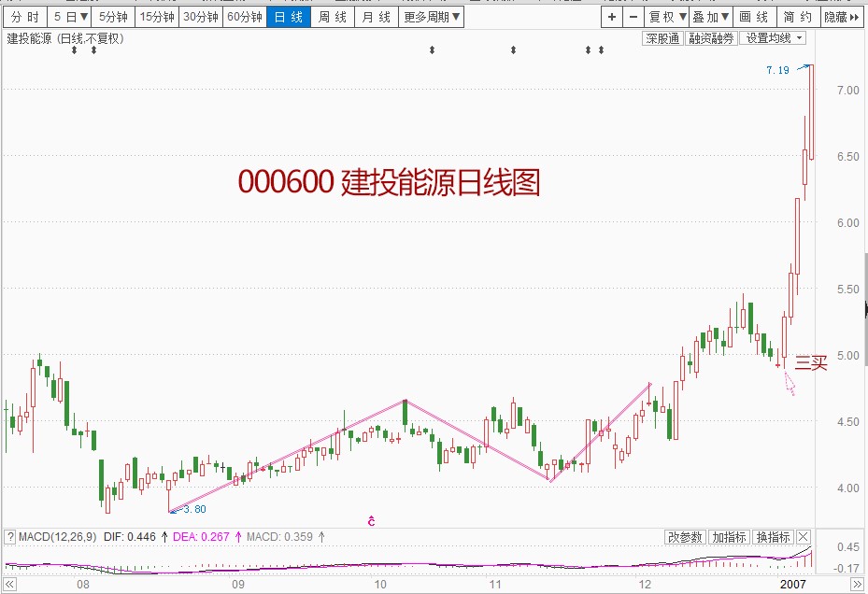The height and width of the screenshot is (594, 868).
Task: Select the 60分钟 period tab
Action: coord(244,17)
